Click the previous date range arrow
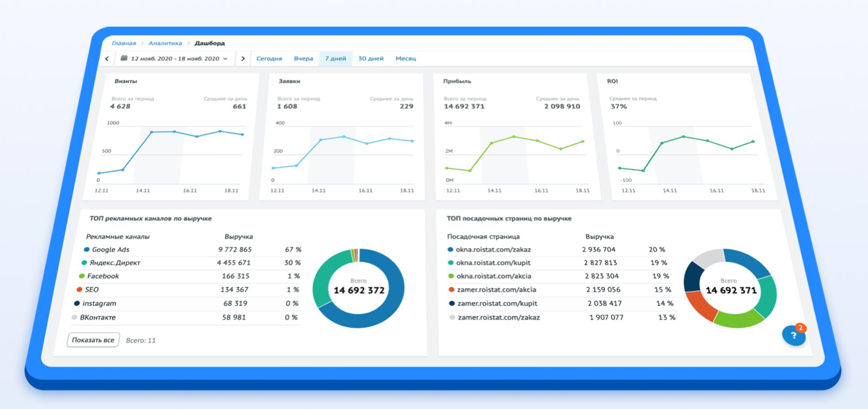 tap(107, 58)
